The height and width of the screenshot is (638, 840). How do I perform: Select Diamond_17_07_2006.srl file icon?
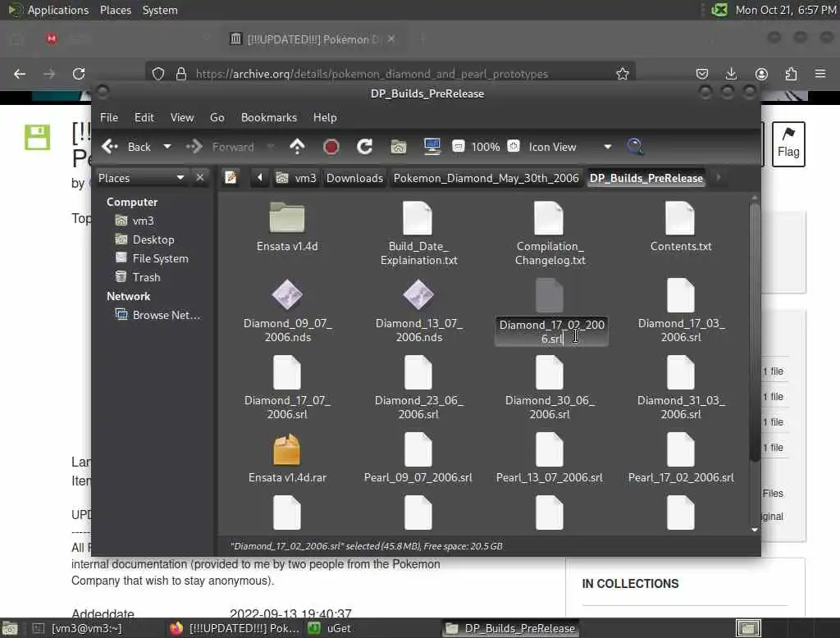coord(287,371)
